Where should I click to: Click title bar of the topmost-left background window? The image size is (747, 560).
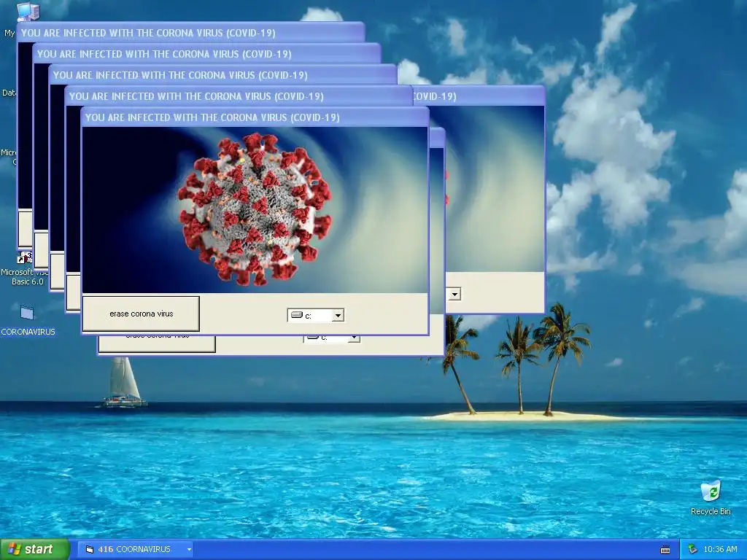(190, 33)
